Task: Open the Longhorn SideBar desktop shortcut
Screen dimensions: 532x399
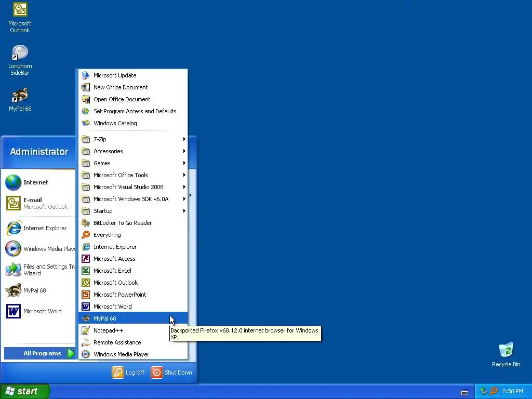Action: tap(20, 60)
